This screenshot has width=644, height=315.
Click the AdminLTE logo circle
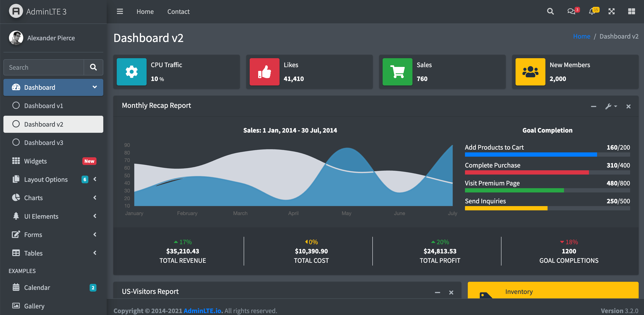click(16, 11)
